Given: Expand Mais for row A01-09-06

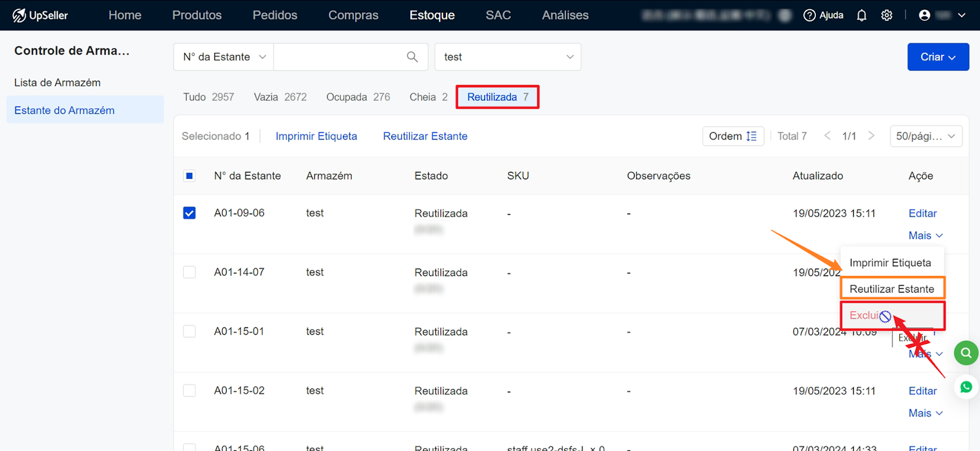Looking at the screenshot, I should [925, 236].
